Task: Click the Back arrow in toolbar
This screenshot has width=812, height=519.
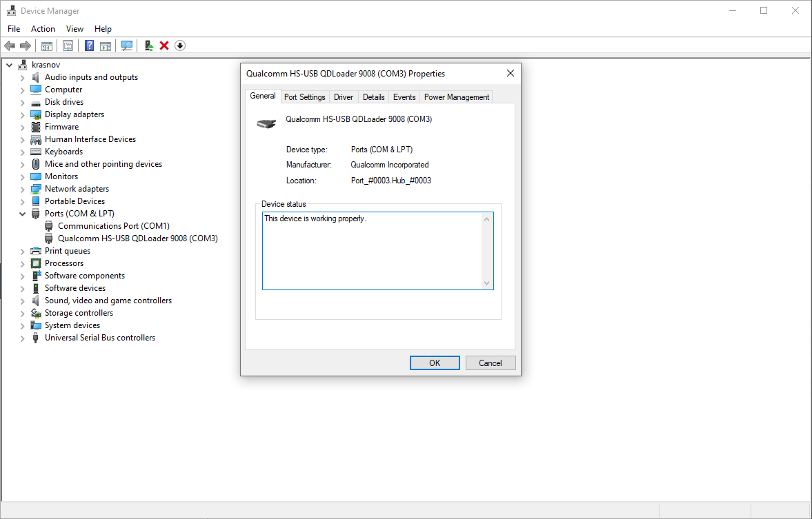Action: click(10, 45)
